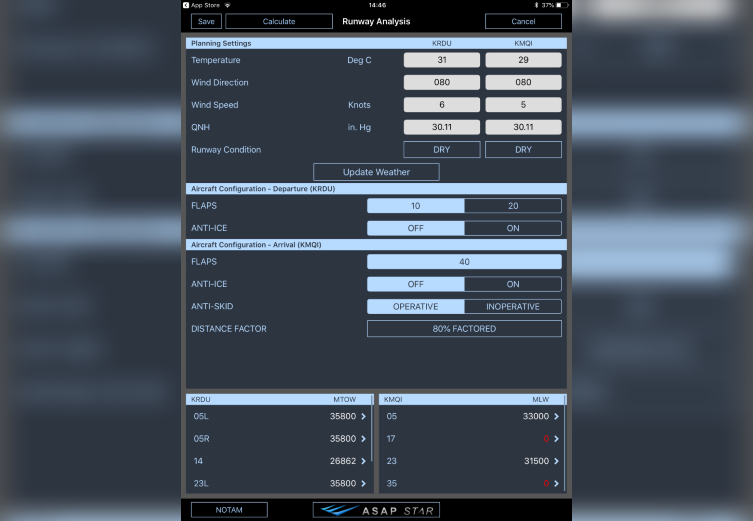Expand KMQI runway 17 chevron
This screenshot has height=521, width=753.
pos(556,439)
